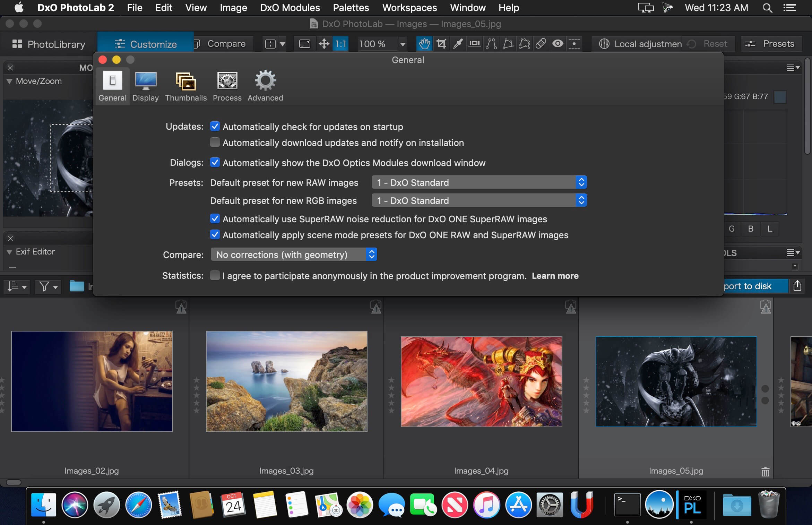Click the Export to disk button
This screenshot has height=525, width=812.
pyautogui.click(x=756, y=286)
